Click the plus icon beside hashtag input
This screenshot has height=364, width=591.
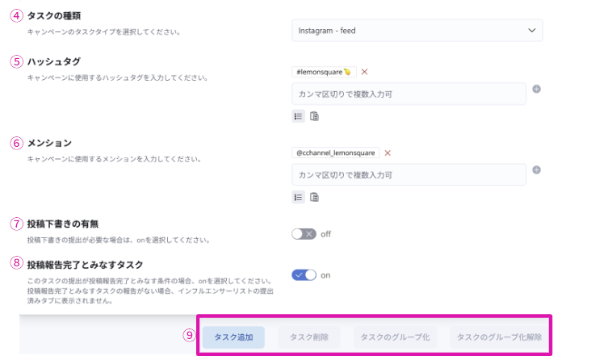click(x=536, y=89)
